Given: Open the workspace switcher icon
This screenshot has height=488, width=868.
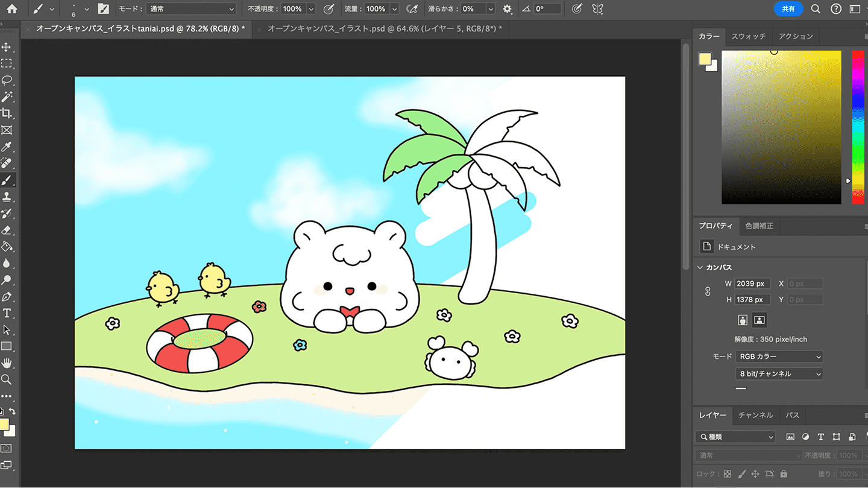Looking at the screenshot, I should (x=854, y=9).
